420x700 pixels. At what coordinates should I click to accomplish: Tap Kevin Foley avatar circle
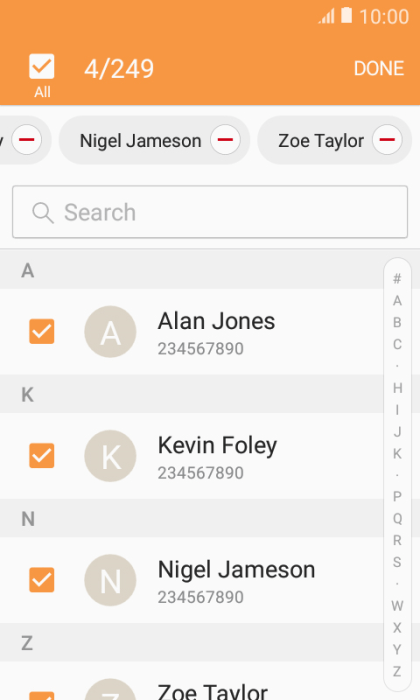(x=110, y=456)
